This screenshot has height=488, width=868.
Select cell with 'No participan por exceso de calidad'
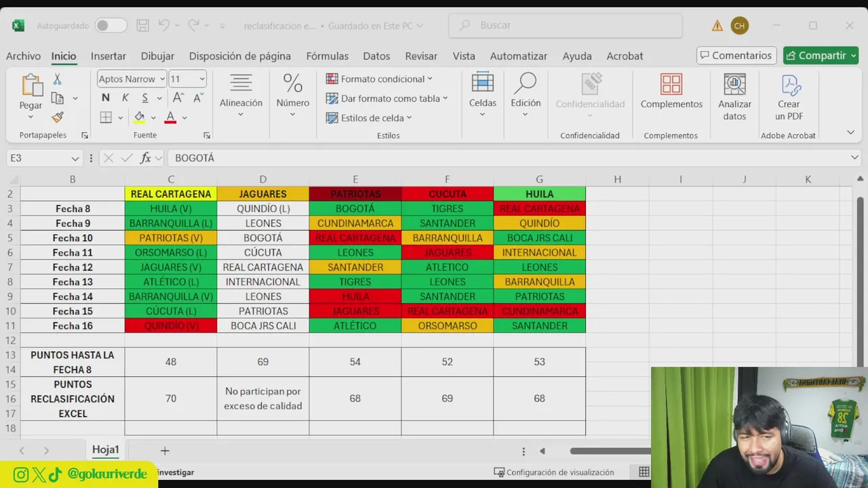(x=263, y=399)
